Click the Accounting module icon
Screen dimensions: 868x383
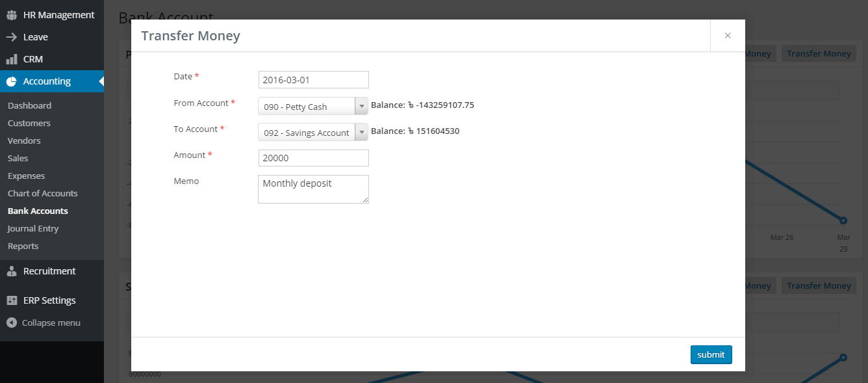click(x=12, y=81)
